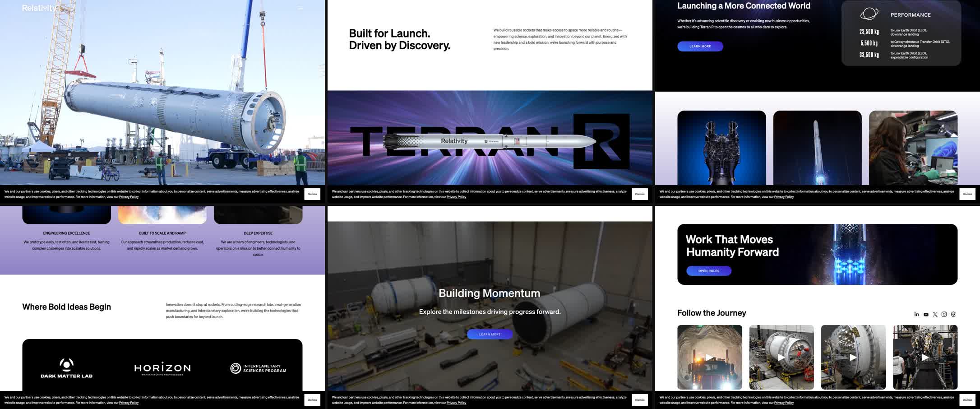Click the OPEN ROLES button
The width and height of the screenshot is (980, 409).
click(x=709, y=271)
